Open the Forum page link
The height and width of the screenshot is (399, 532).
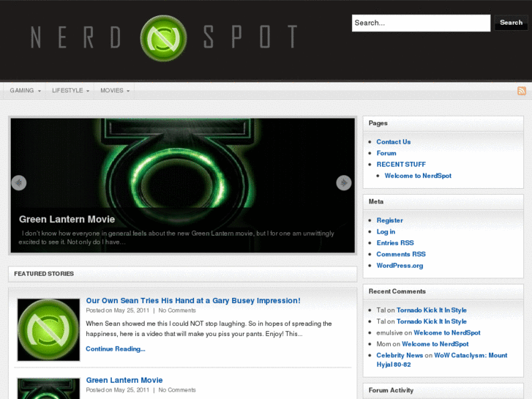(386, 153)
